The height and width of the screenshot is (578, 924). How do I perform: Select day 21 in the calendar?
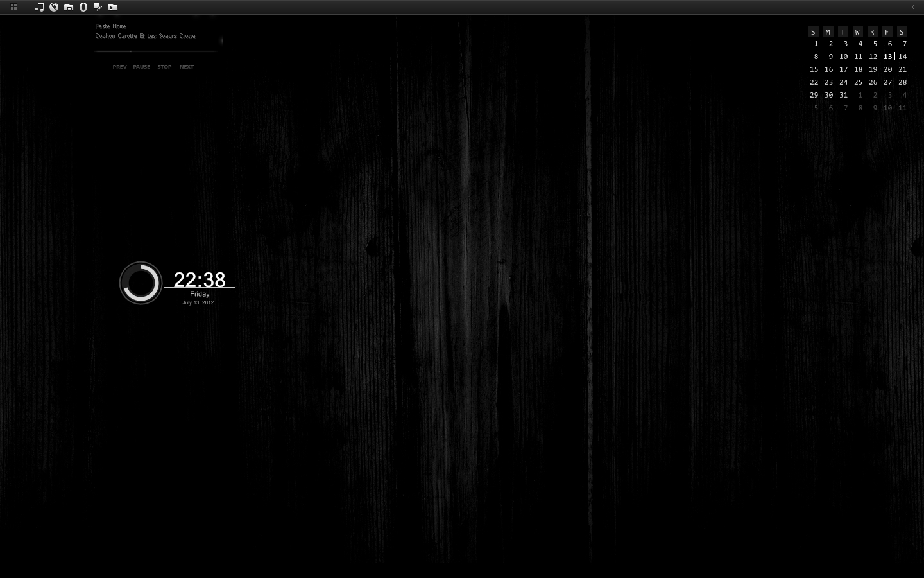[x=903, y=69]
